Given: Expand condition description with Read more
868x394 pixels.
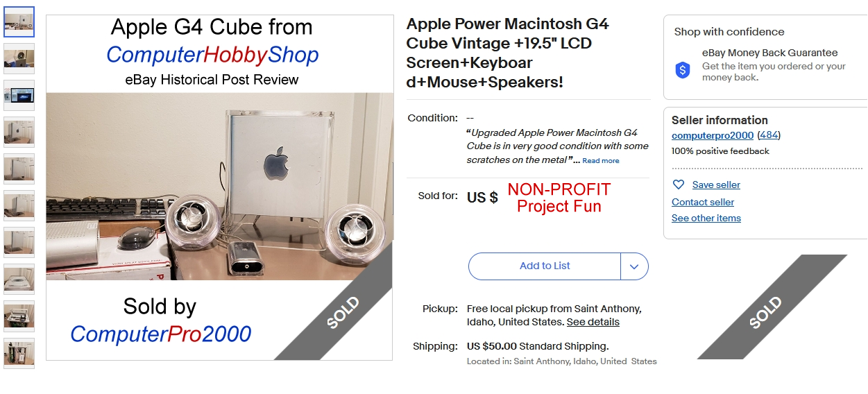Looking at the screenshot, I should click(601, 161).
